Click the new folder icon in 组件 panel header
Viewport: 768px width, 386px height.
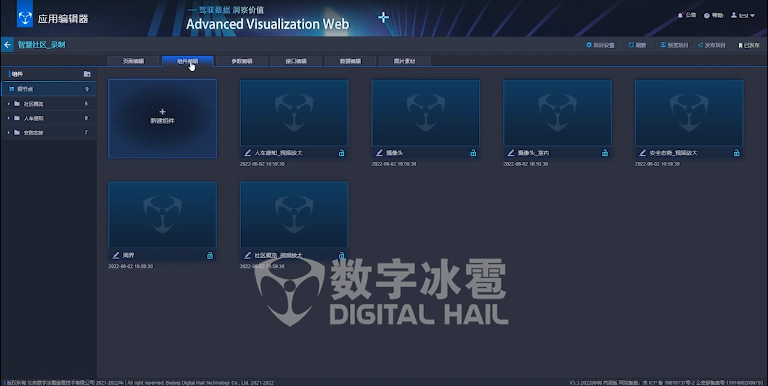pyautogui.click(x=87, y=74)
